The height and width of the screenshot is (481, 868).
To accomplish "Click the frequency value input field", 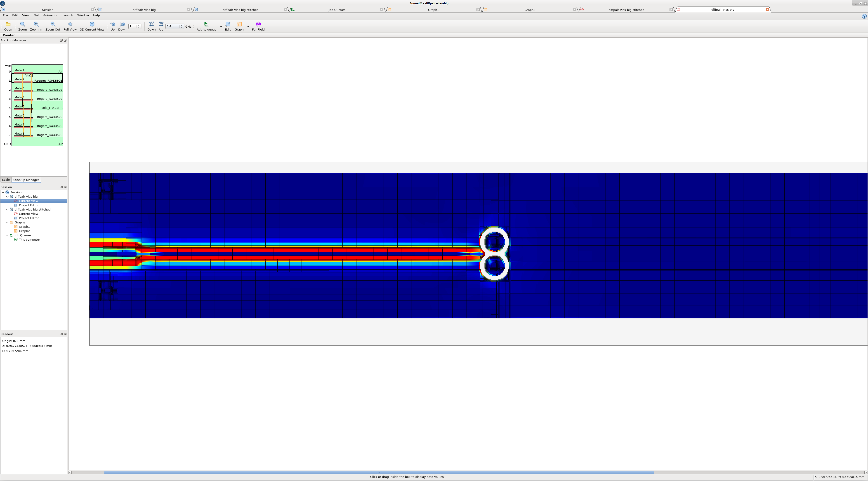I will pyautogui.click(x=172, y=26).
